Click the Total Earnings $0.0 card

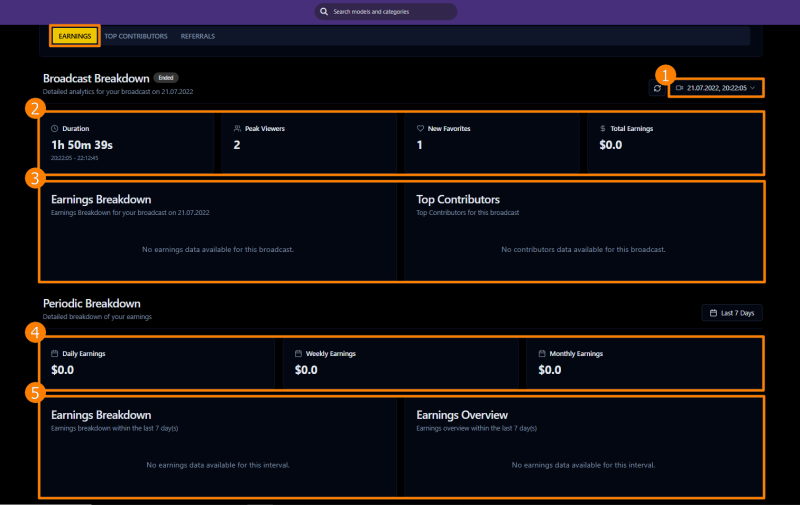[672, 143]
